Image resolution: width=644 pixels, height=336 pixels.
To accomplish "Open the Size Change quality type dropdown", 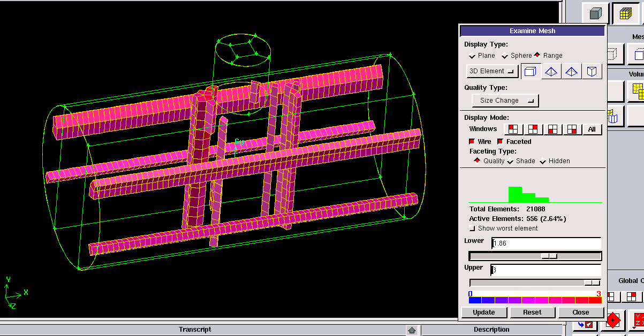I will click(x=505, y=101).
